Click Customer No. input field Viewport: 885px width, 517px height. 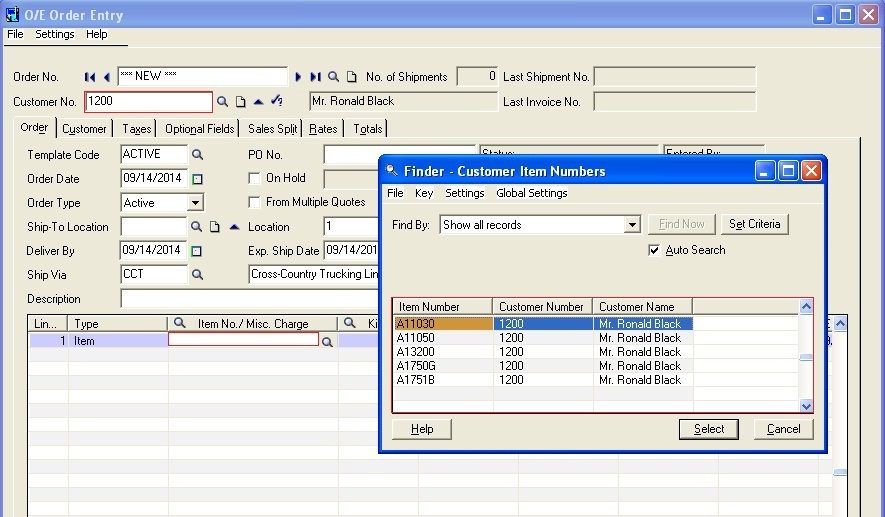click(148, 102)
